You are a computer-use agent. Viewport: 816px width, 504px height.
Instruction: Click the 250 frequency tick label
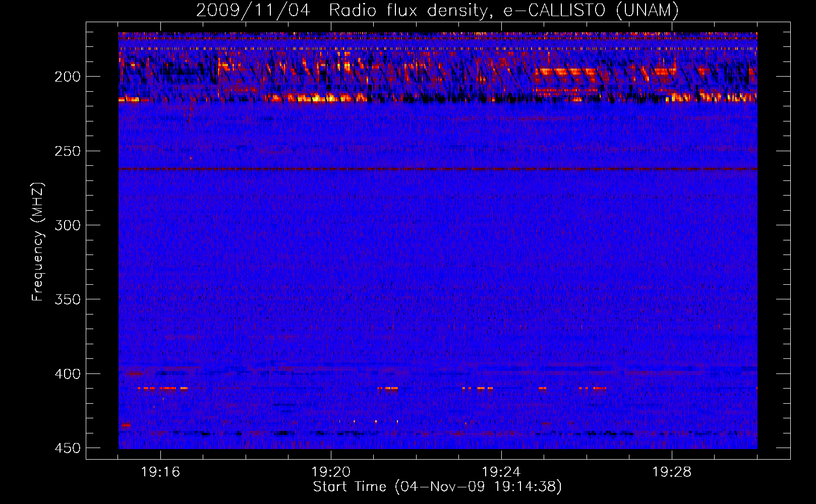click(x=68, y=151)
